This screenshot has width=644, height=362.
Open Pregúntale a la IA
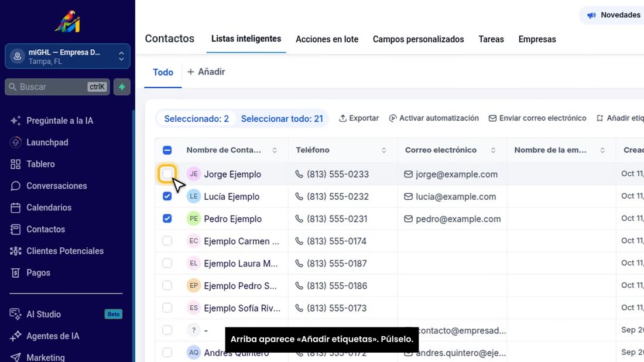click(60, 121)
